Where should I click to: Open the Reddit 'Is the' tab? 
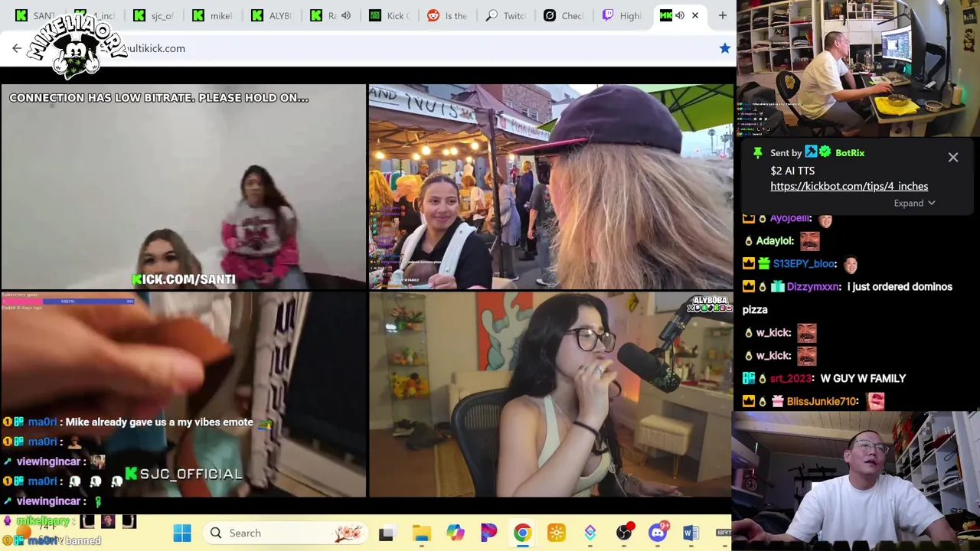[x=448, y=15]
